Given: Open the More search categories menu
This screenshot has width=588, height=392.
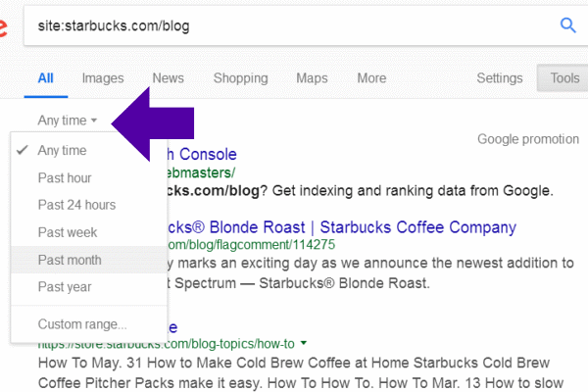Looking at the screenshot, I should [x=371, y=78].
